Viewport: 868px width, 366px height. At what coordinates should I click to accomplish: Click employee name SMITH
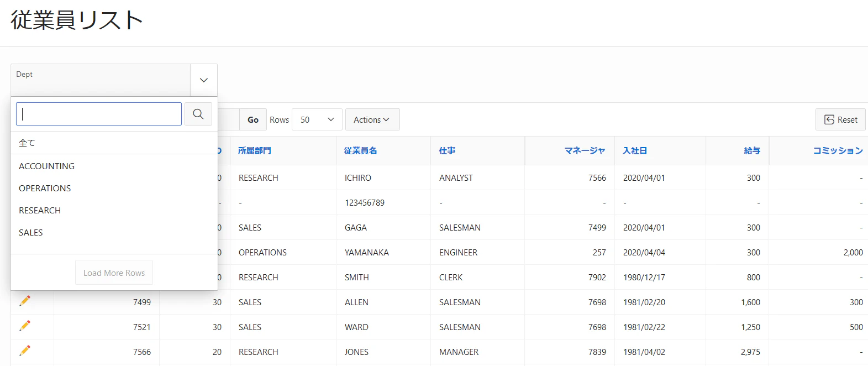click(357, 277)
